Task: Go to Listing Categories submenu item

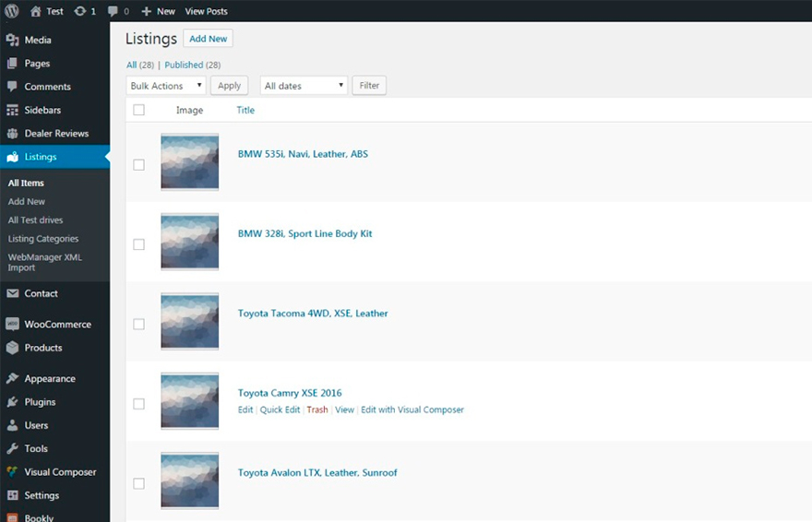Action: click(x=43, y=239)
